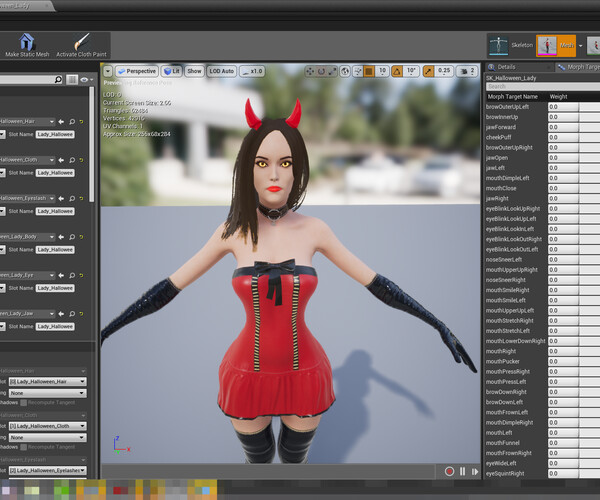Browse to Halloween_Hair material in content browser

point(72,122)
